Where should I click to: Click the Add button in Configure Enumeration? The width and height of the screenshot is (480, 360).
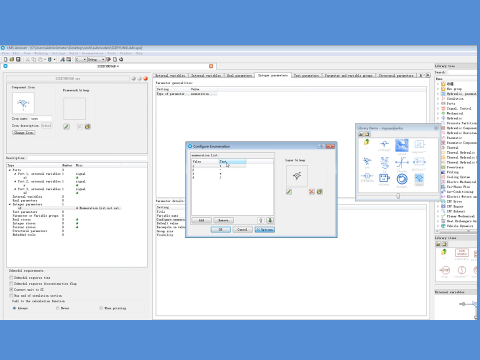pos(201,220)
